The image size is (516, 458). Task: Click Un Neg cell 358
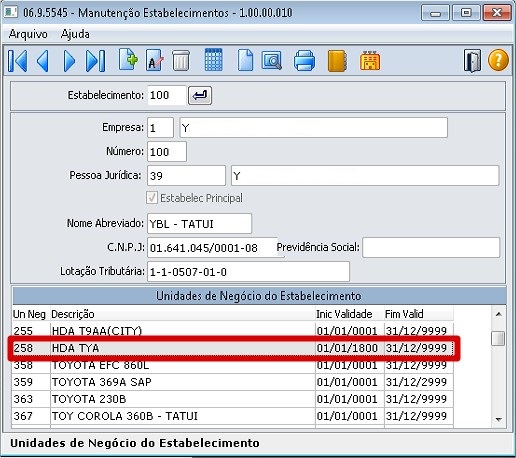click(x=31, y=365)
